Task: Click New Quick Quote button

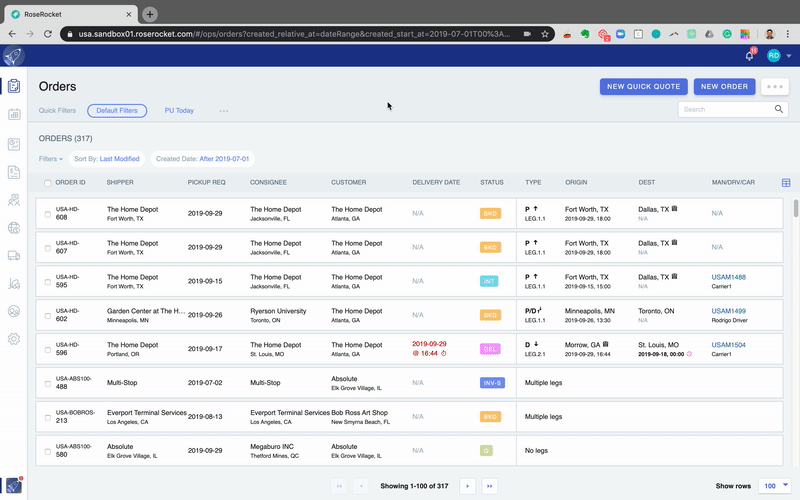Action: [x=643, y=87]
